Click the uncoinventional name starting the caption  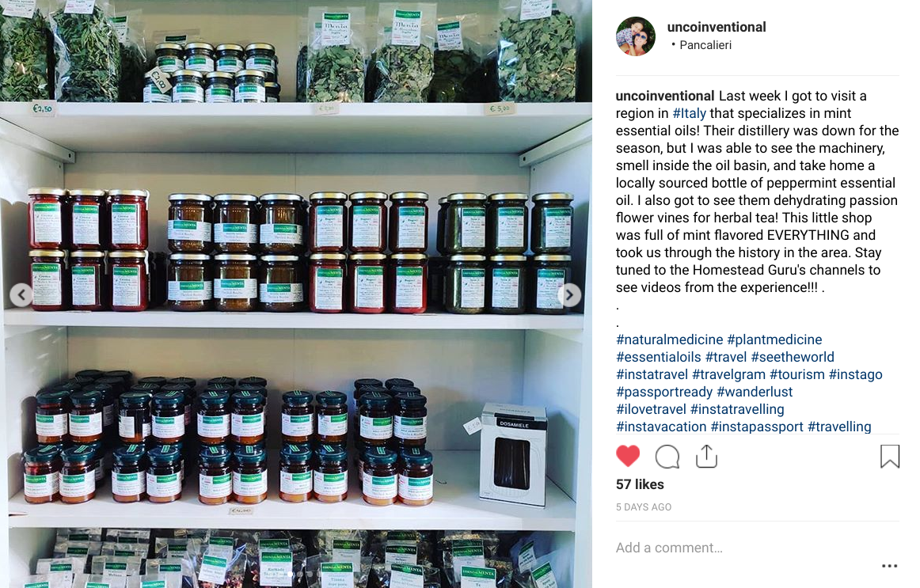click(x=665, y=96)
